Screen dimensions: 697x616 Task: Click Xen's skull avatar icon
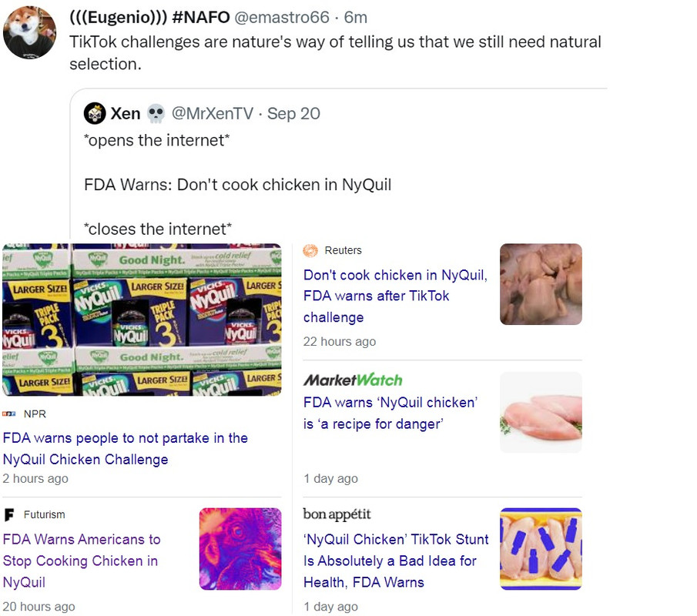click(x=94, y=113)
